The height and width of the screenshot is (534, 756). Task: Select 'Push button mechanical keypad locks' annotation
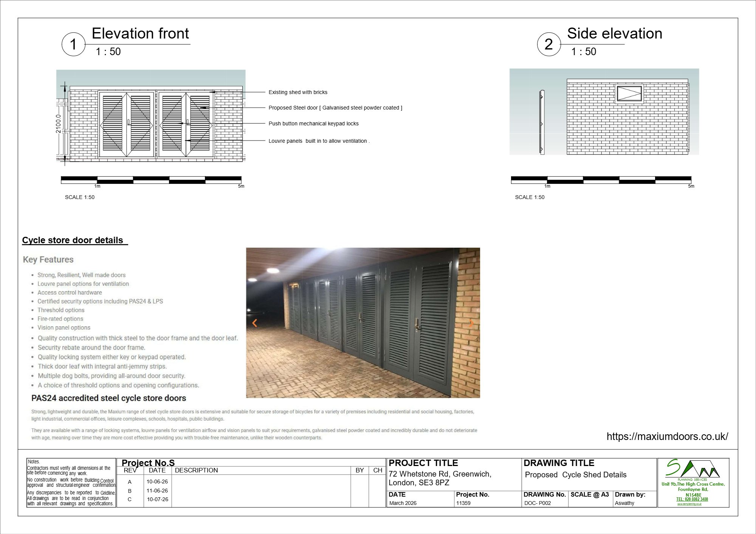coord(313,123)
